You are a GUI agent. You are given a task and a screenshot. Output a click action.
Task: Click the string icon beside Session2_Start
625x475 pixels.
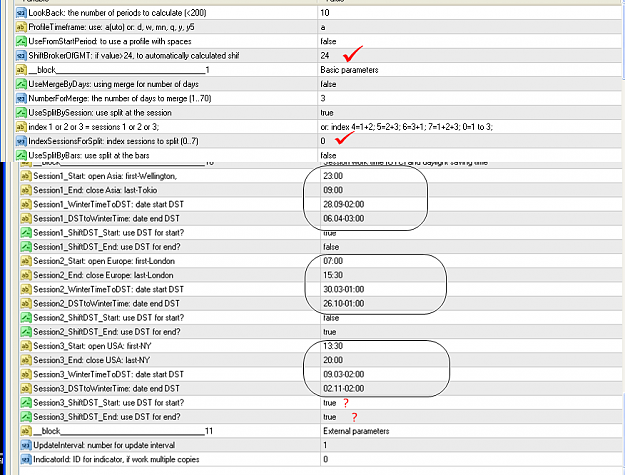pyautogui.click(x=26, y=261)
